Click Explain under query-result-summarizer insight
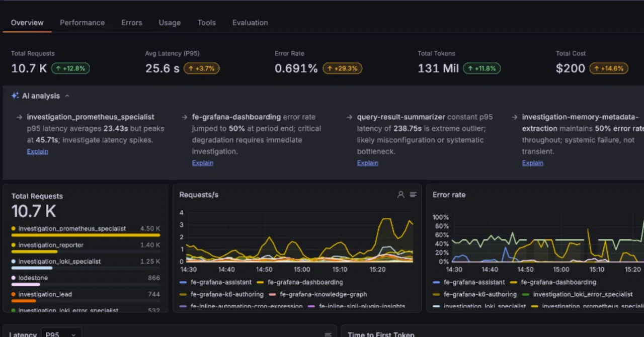The height and width of the screenshot is (337, 644). (x=368, y=163)
